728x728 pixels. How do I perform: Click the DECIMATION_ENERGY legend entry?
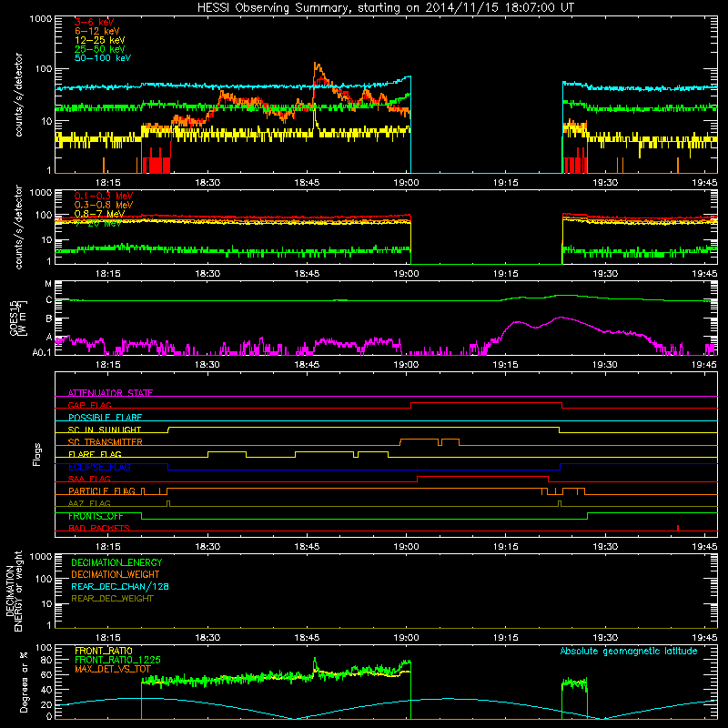tap(116, 562)
